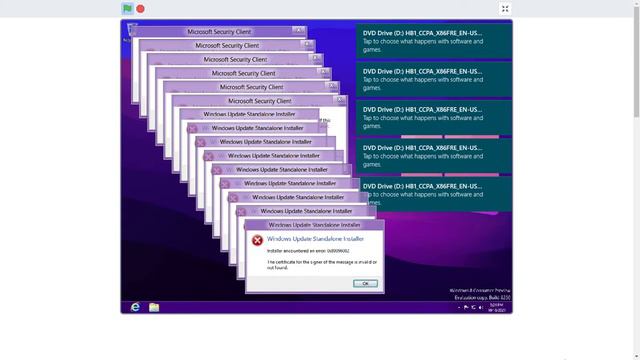
Task: Click the page's vertical scrollbar thumb
Action: pyautogui.click(x=636, y=61)
